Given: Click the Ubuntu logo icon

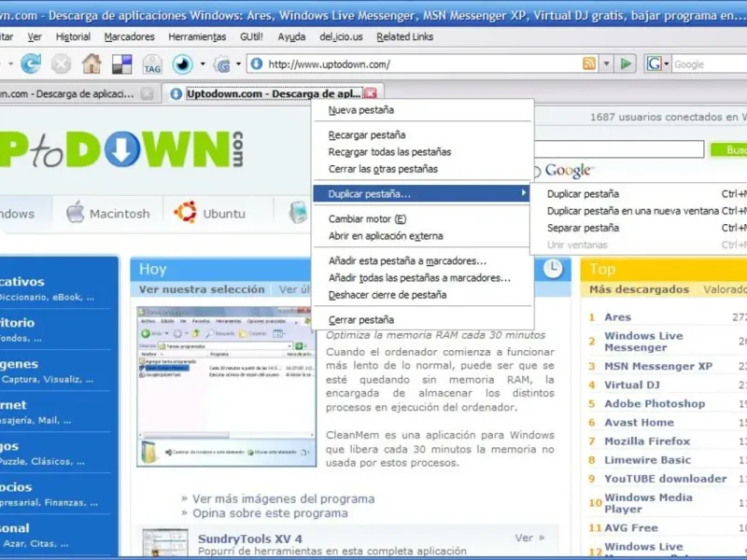Looking at the screenshot, I should point(185,213).
